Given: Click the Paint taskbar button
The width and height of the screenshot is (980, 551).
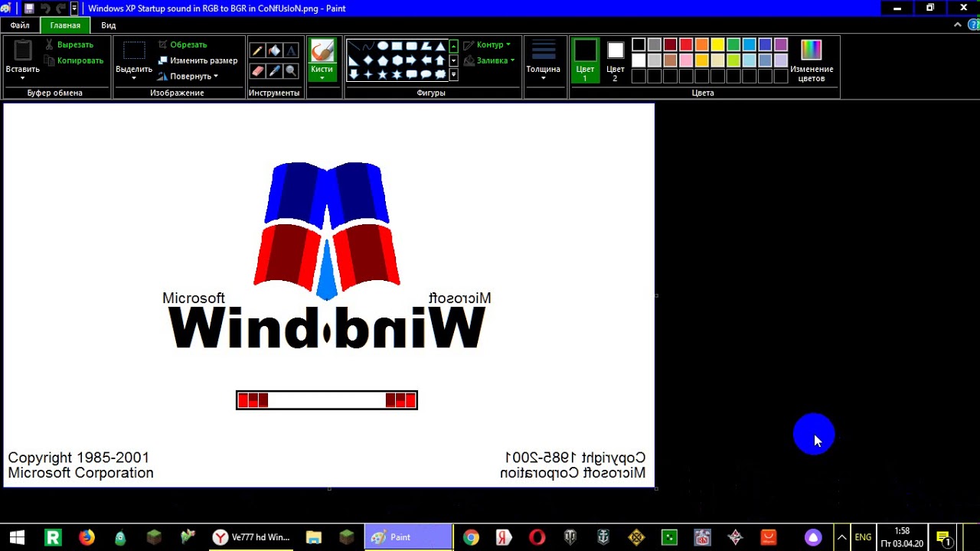Looking at the screenshot, I should tap(408, 537).
